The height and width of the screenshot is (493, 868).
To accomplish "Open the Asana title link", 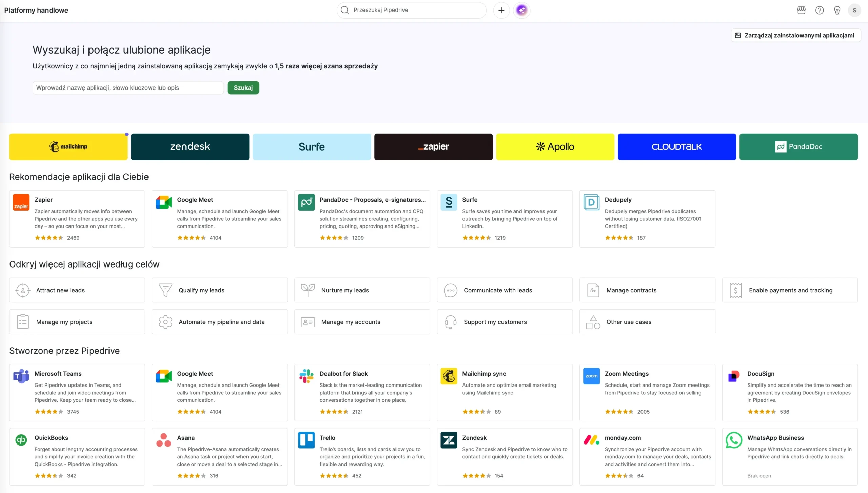I will (x=186, y=438).
